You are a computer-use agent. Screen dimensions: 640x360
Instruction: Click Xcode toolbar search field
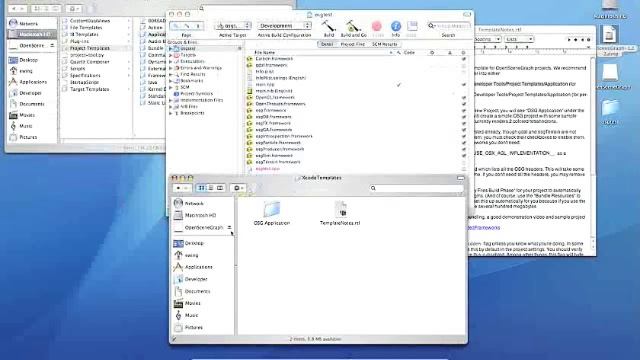point(449,26)
